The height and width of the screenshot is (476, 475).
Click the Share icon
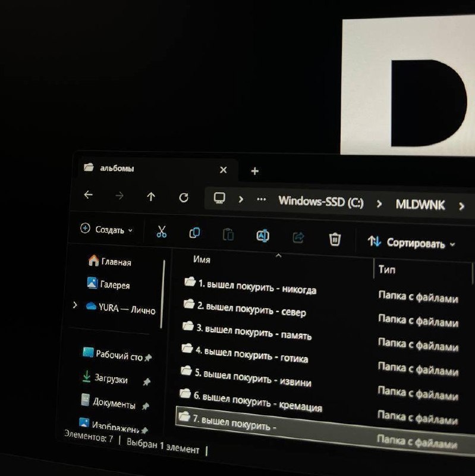298,237
